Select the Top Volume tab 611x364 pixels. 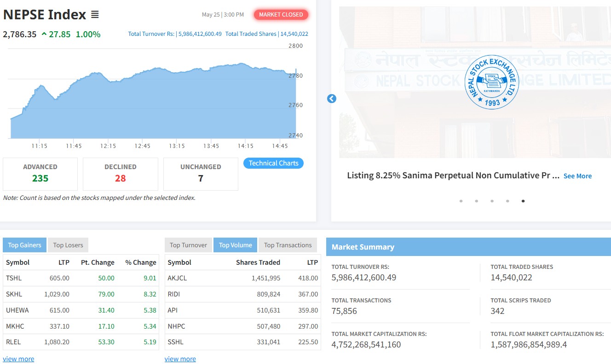236,245
